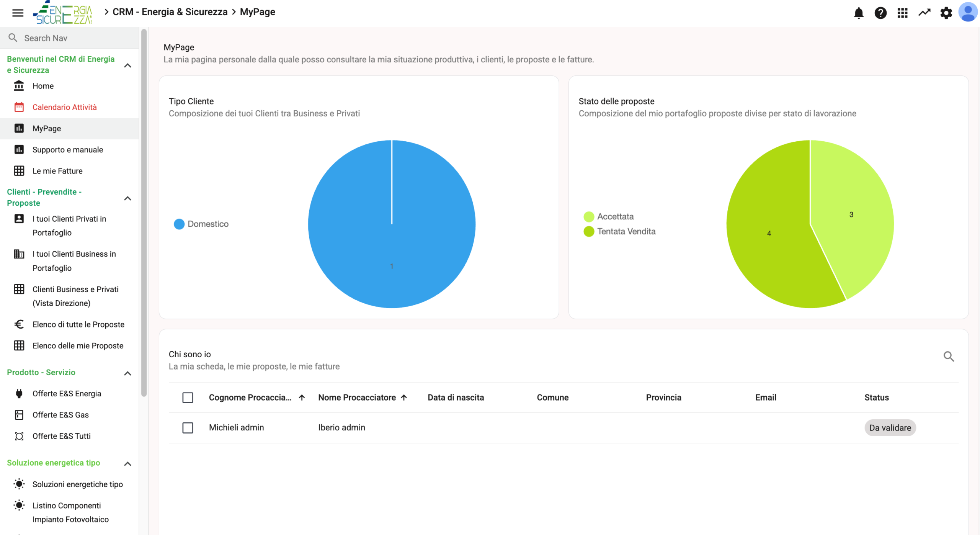Click the Da validare status chip
Screen dimensions: 980x535
click(890, 428)
